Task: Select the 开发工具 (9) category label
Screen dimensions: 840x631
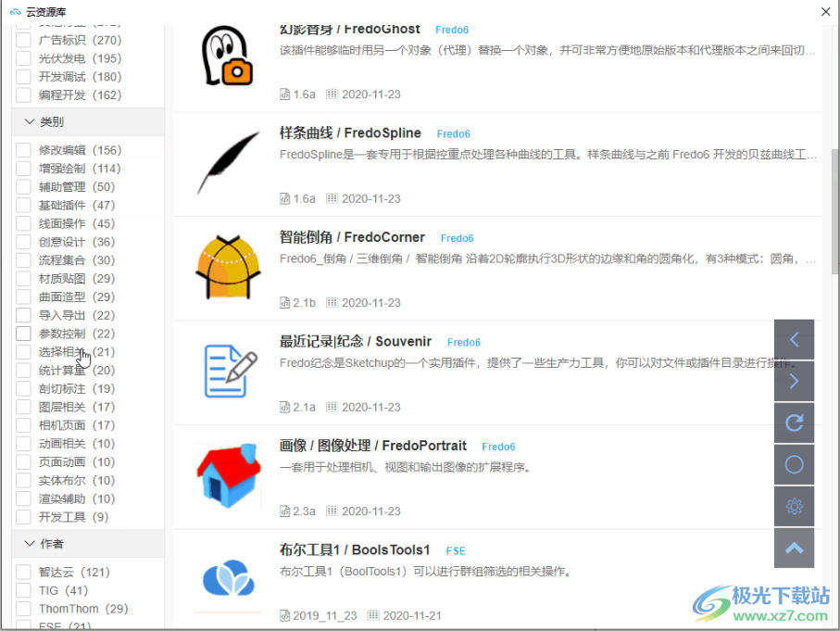Action: coord(73,517)
